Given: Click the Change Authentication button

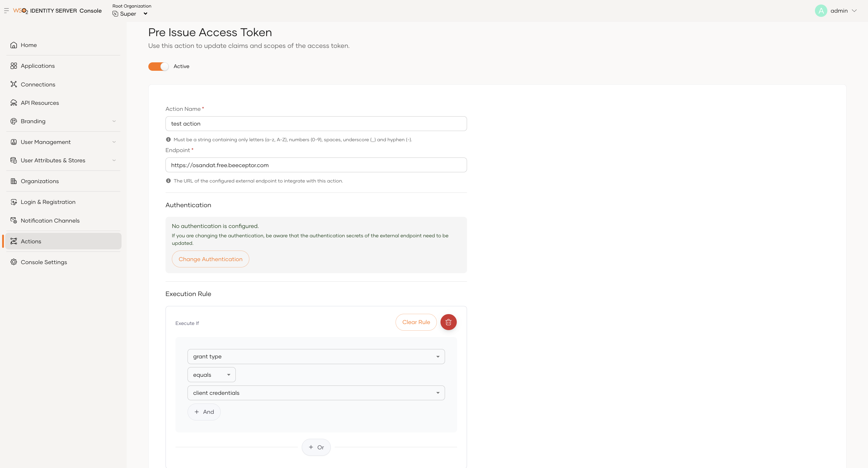Looking at the screenshot, I should pos(210,259).
